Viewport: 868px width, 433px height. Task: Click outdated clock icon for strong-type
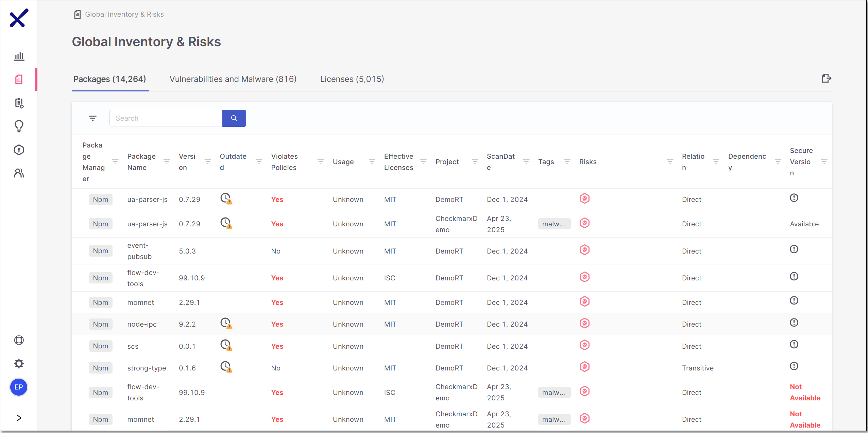pyautogui.click(x=226, y=367)
